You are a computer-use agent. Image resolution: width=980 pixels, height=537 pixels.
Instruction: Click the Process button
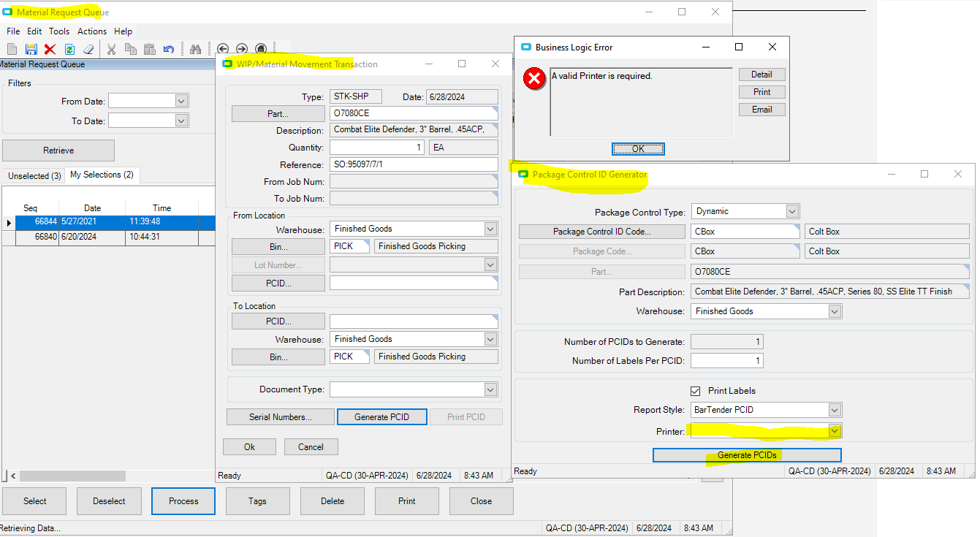[x=183, y=501]
